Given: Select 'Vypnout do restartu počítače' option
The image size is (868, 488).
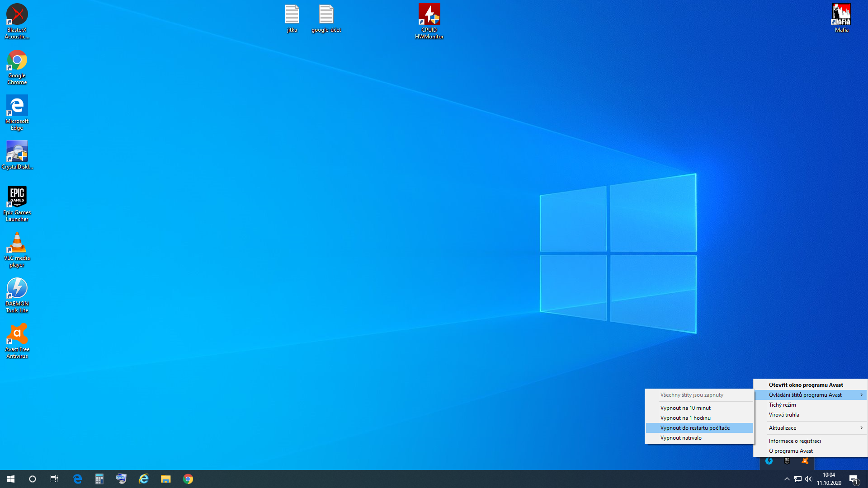Looking at the screenshot, I should coord(695,428).
